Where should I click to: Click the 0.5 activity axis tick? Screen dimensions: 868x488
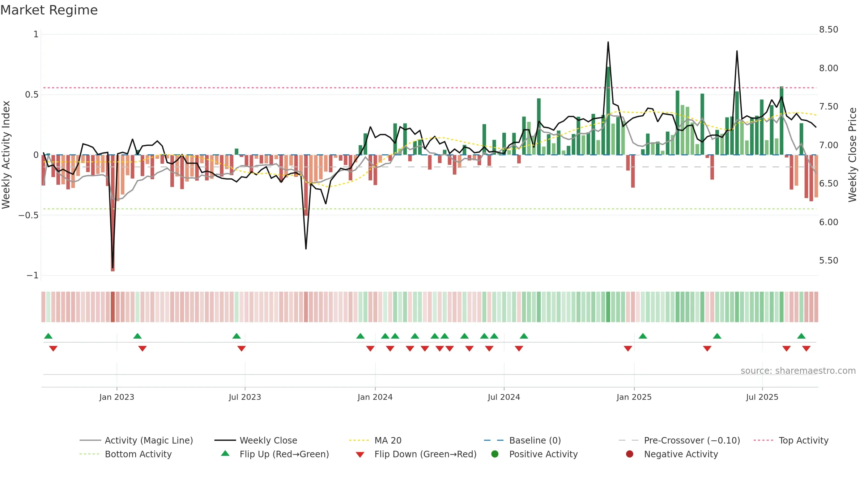click(x=32, y=95)
